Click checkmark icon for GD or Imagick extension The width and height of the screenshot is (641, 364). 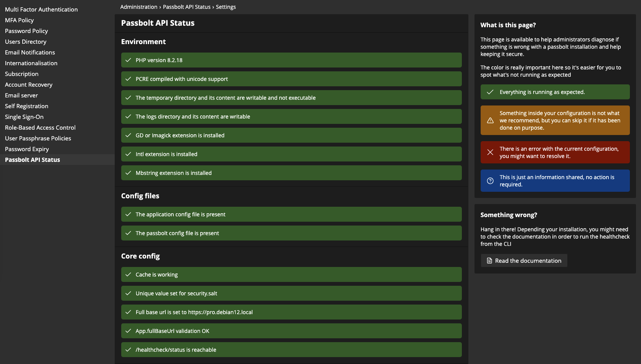click(128, 135)
